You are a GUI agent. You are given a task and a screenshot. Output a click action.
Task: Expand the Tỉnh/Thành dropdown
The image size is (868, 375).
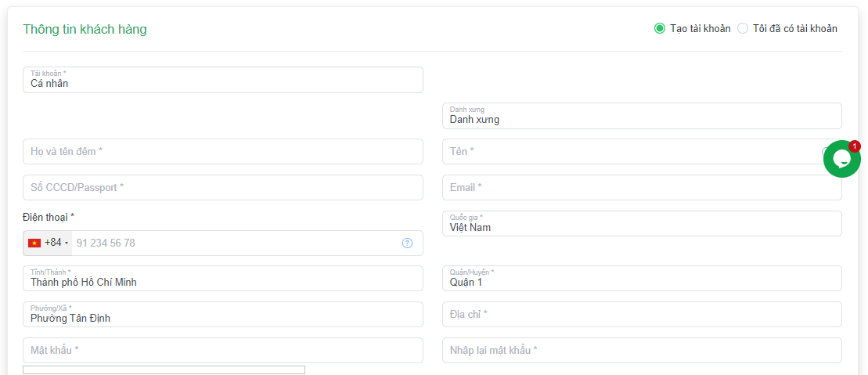(223, 279)
